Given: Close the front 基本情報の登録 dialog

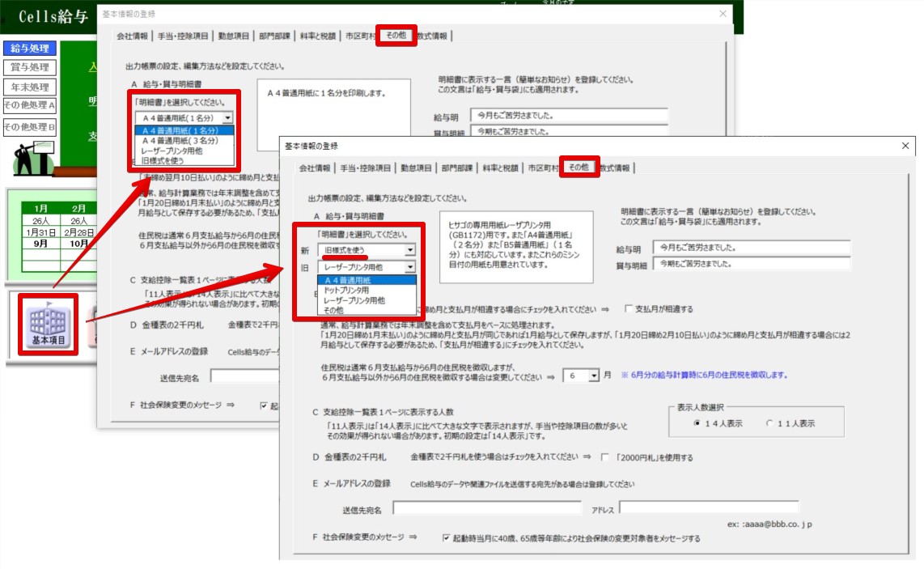Looking at the screenshot, I should pos(905,146).
